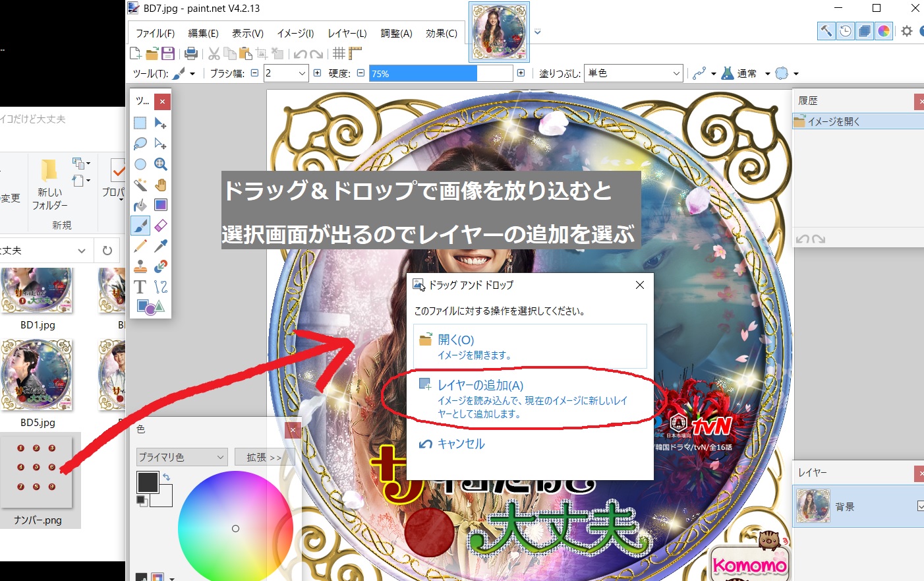This screenshot has width=924, height=581.
Task: Click the 拡張 >> button in Colors window
Action: click(x=264, y=457)
